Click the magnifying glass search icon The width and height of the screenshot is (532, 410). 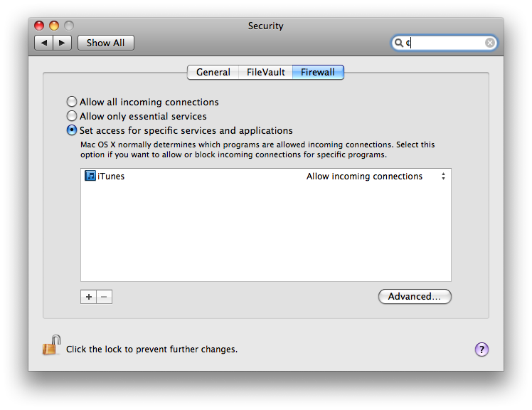click(x=399, y=43)
